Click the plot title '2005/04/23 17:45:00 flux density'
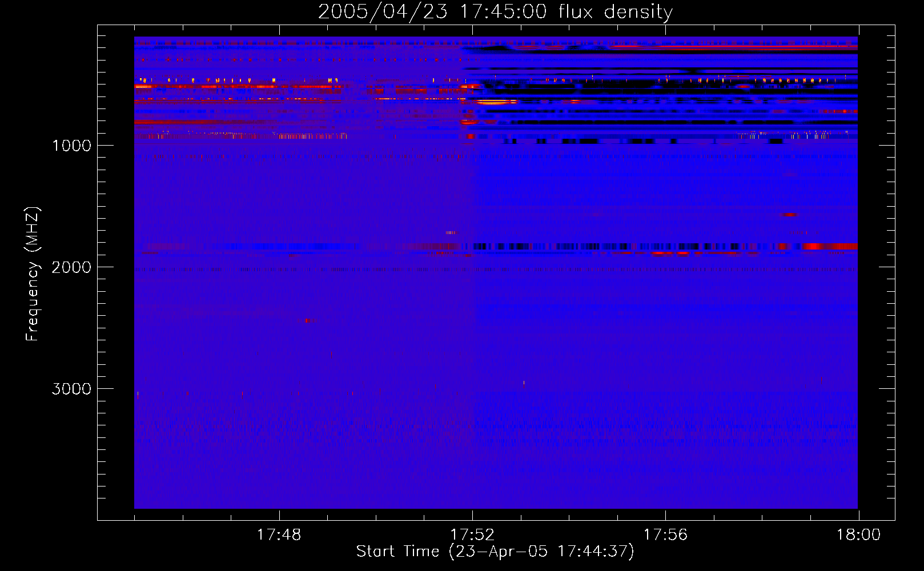The width and height of the screenshot is (924, 571). (495, 11)
